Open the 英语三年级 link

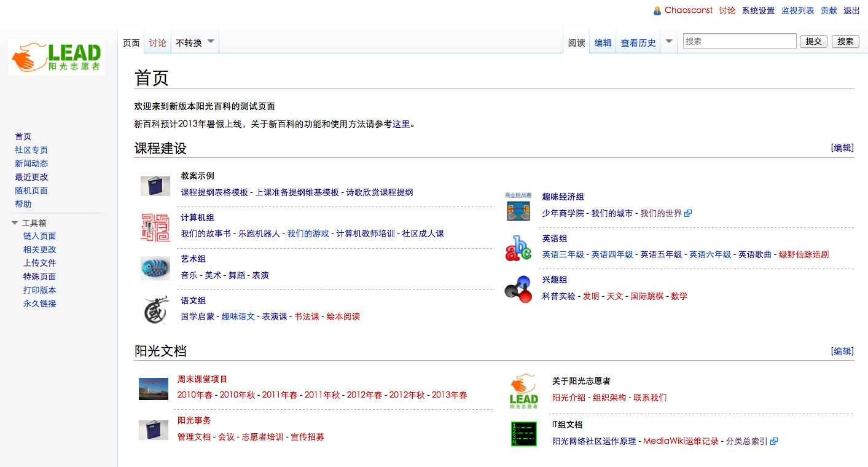(563, 254)
